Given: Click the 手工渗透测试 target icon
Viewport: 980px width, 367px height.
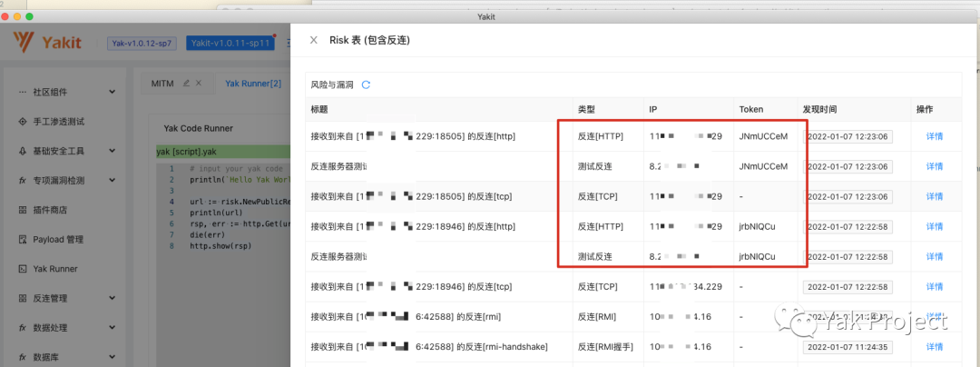Looking at the screenshot, I should pos(23,122).
